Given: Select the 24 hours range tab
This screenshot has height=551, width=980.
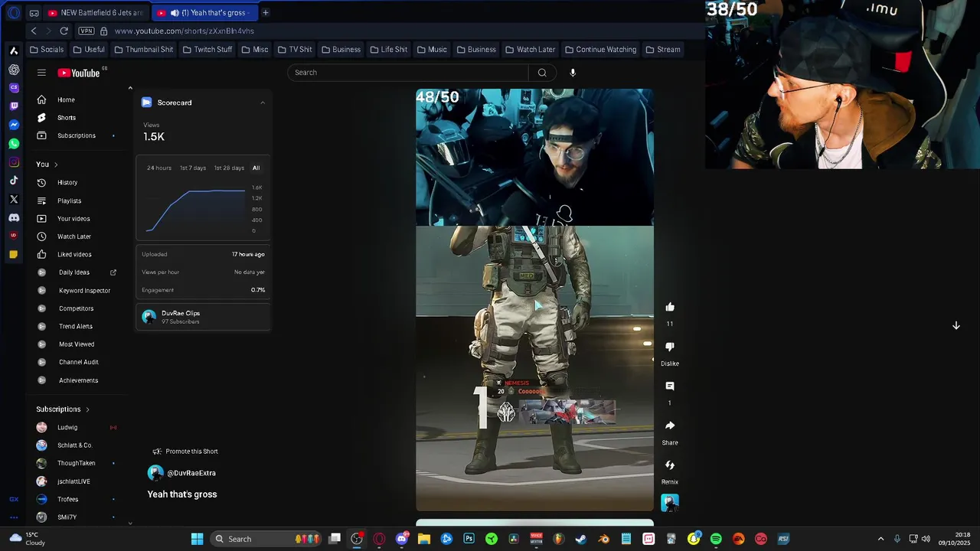Looking at the screenshot, I should [159, 168].
